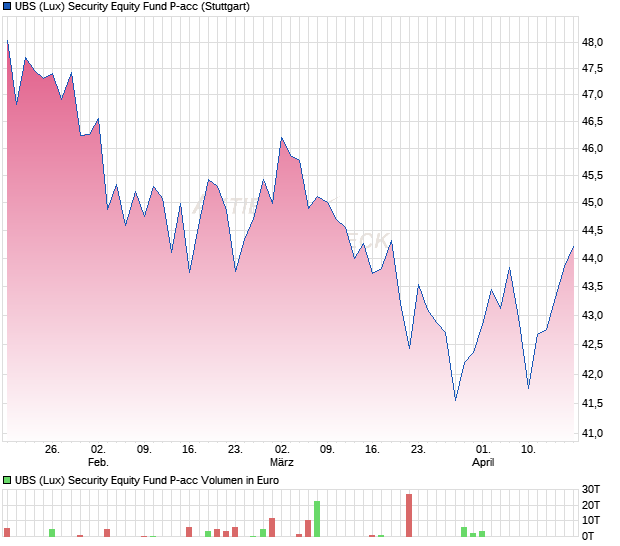Click the 48,0 price axis label

(x=592, y=42)
